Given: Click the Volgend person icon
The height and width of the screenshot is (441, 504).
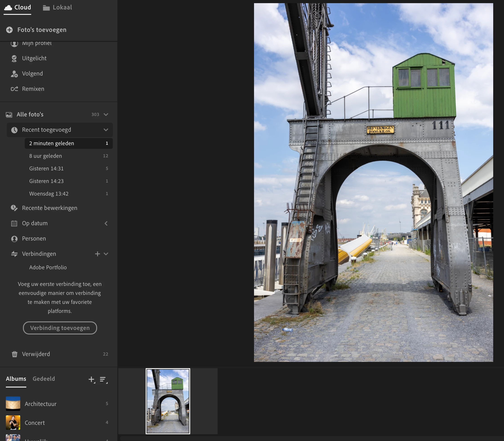Looking at the screenshot, I should 14,74.
